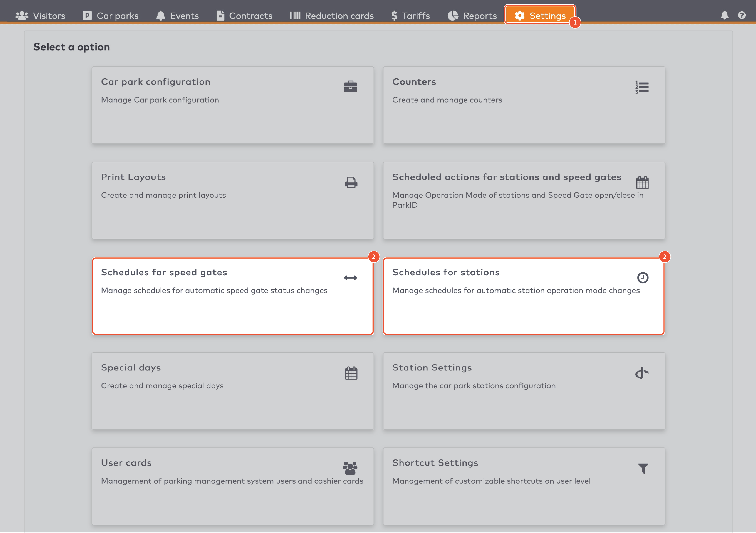The height and width of the screenshot is (533, 756).
Task: Open the Contracts section
Action: (244, 15)
